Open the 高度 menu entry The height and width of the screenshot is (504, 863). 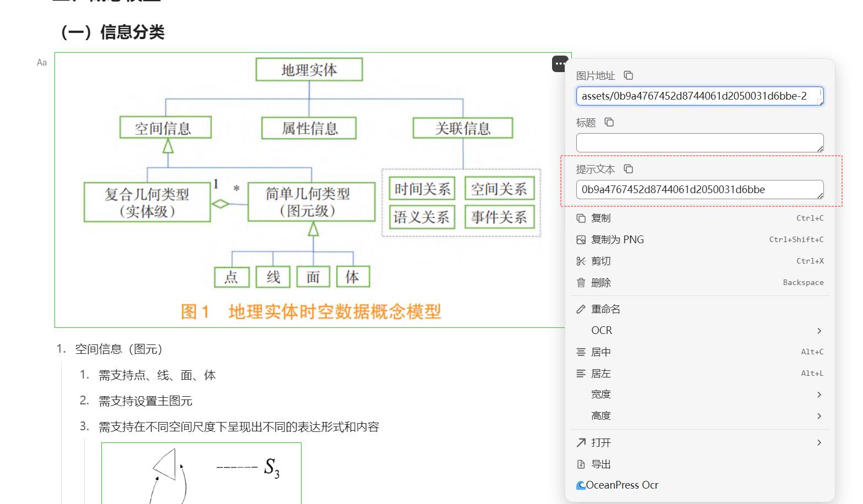tap(700, 416)
